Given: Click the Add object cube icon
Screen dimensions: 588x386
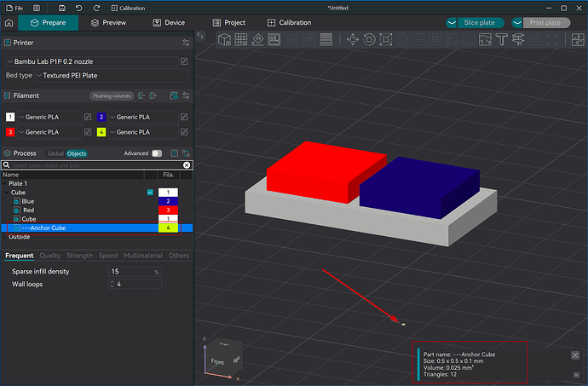Looking at the screenshot, I should point(224,39).
